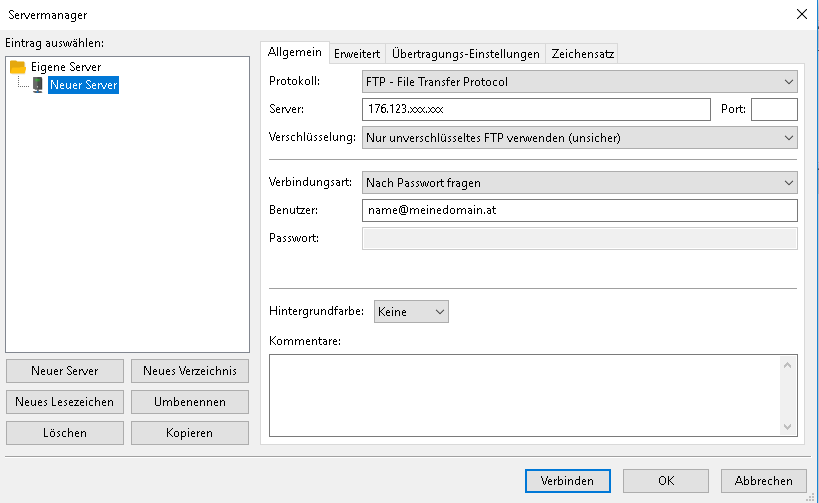Screen dimensions: 819x503
Task: Open the Protokoll dropdown
Action: point(579,81)
